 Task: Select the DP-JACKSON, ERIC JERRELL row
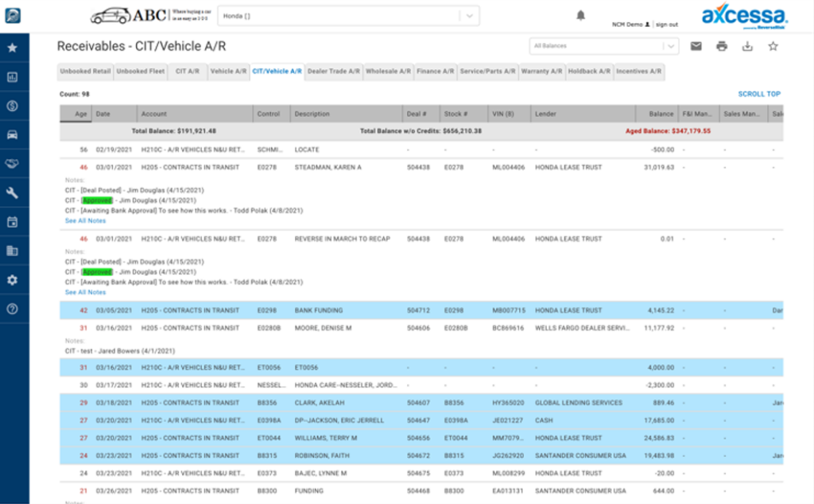[x=421, y=421]
